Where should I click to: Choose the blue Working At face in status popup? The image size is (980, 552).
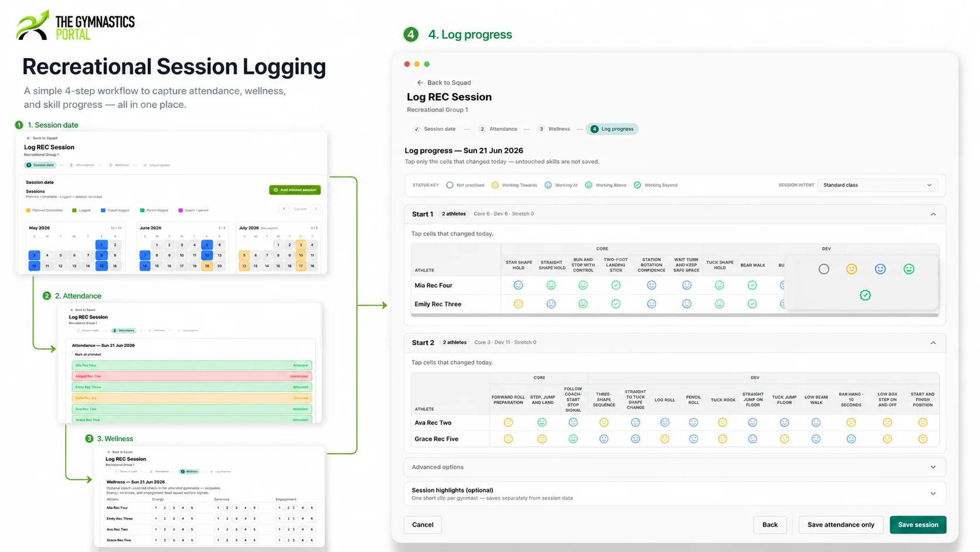point(880,269)
